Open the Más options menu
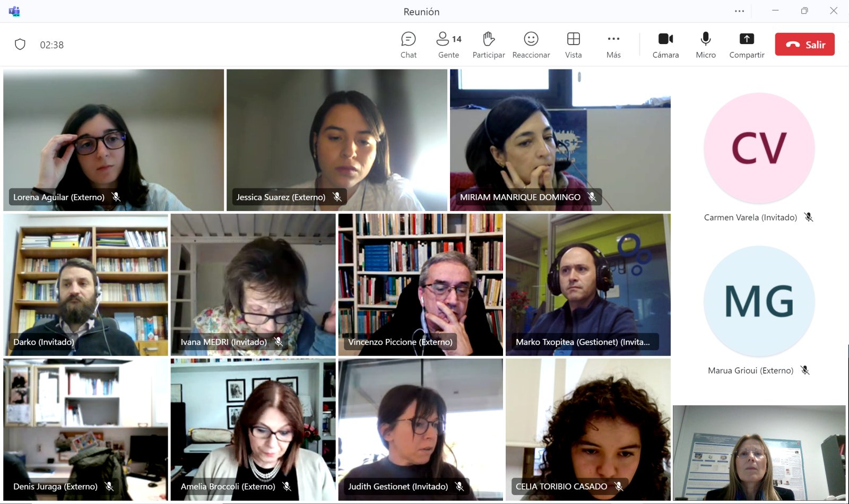 pyautogui.click(x=613, y=45)
